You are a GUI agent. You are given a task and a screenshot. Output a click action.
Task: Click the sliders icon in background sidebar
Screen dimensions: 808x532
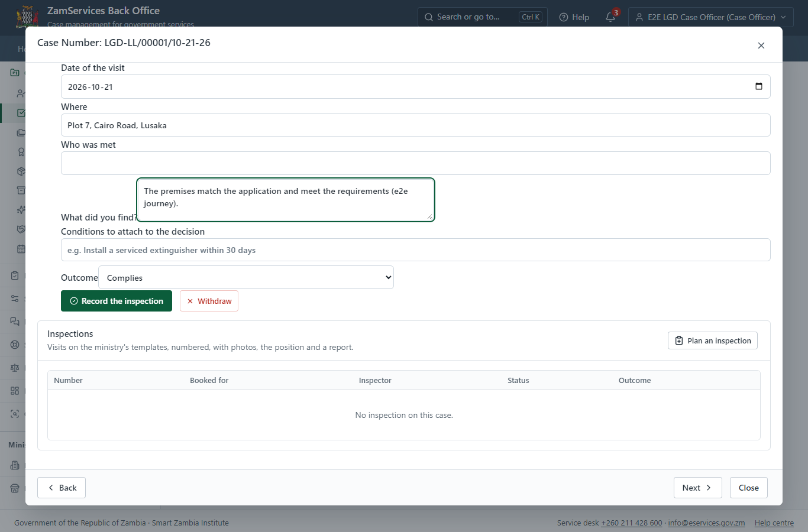pyautogui.click(x=15, y=299)
